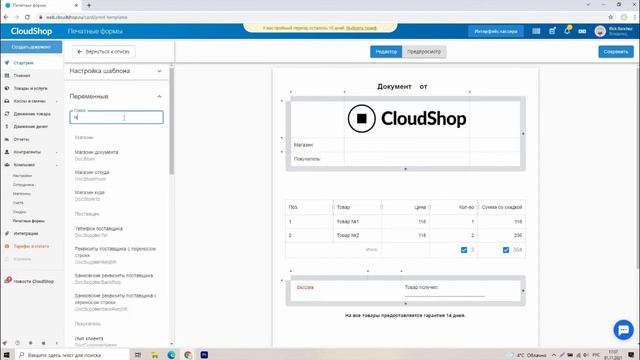Click the Главная dashboard icon
The width and height of the screenshot is (640, 360).
click(7, 76)
